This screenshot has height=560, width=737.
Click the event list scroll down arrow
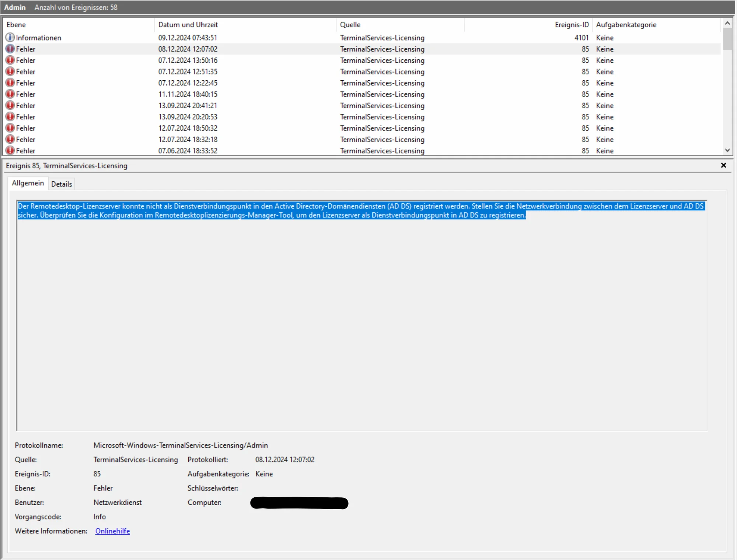[x=727, y=150]
